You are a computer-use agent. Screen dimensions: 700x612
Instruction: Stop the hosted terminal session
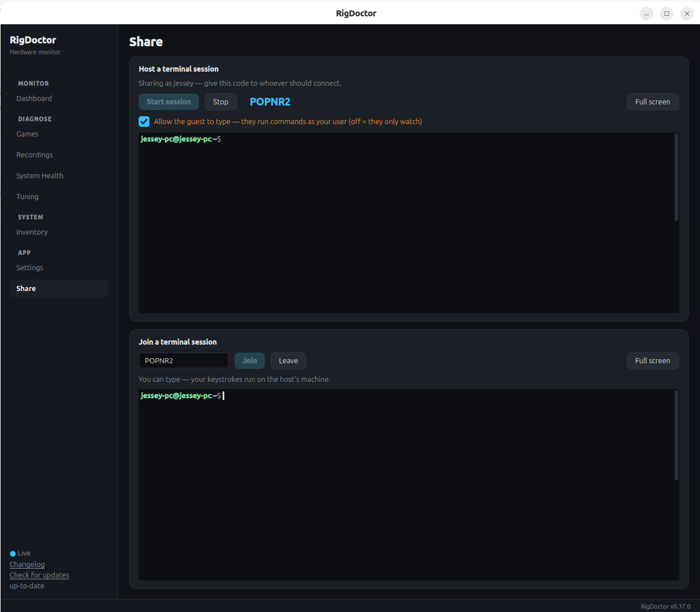tap(220, 102)
